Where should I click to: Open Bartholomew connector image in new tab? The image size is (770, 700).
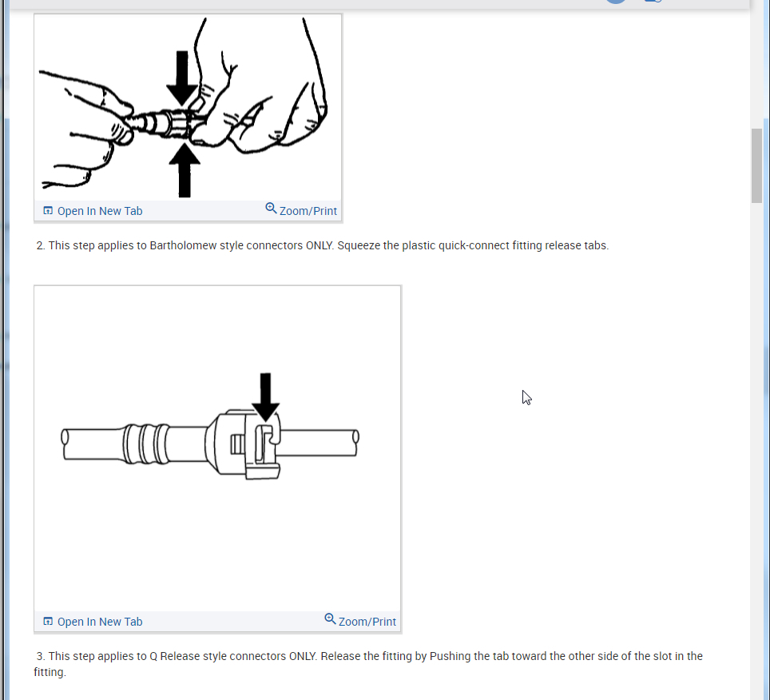coord(93,211)
